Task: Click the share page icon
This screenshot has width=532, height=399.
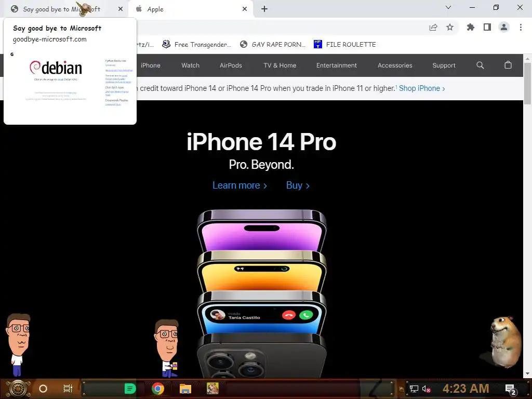Action: [x=433, y=28]
